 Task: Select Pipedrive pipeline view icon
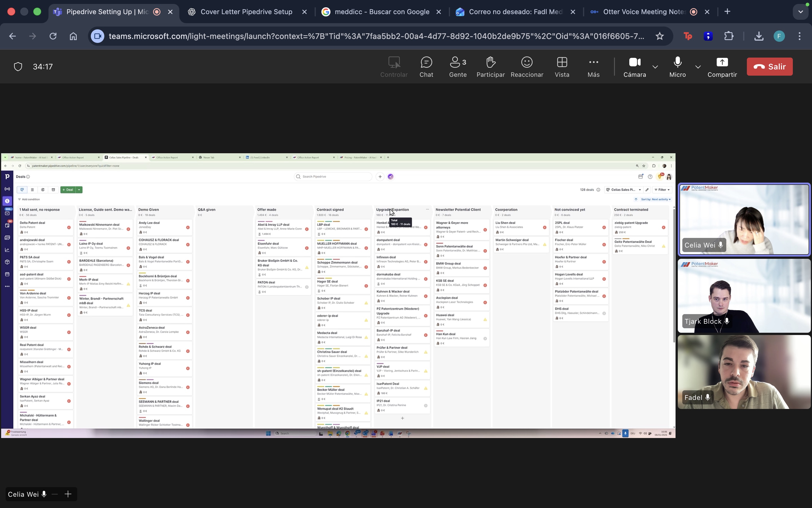point(22,190)
